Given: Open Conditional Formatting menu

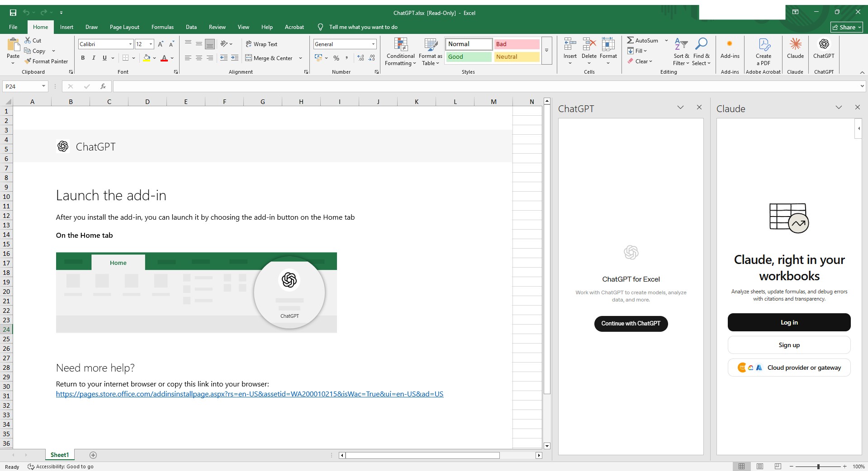Looking at the screenshot, I should pos(400,52).
